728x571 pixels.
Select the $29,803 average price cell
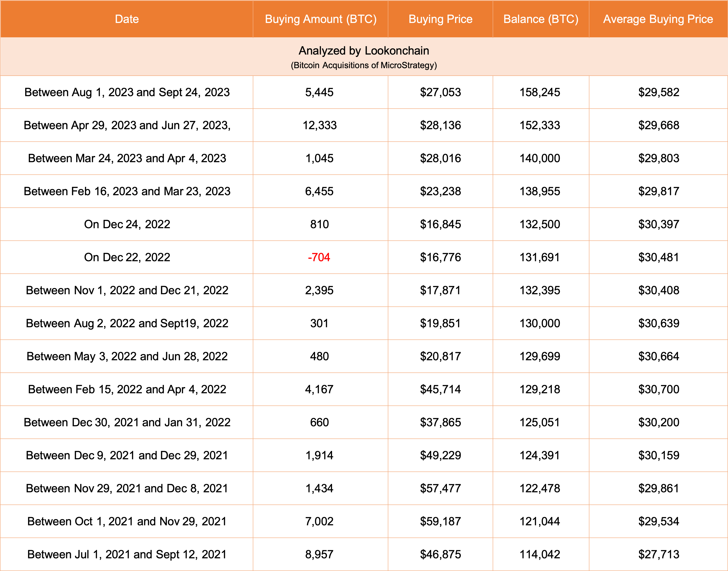pos(658,158)
